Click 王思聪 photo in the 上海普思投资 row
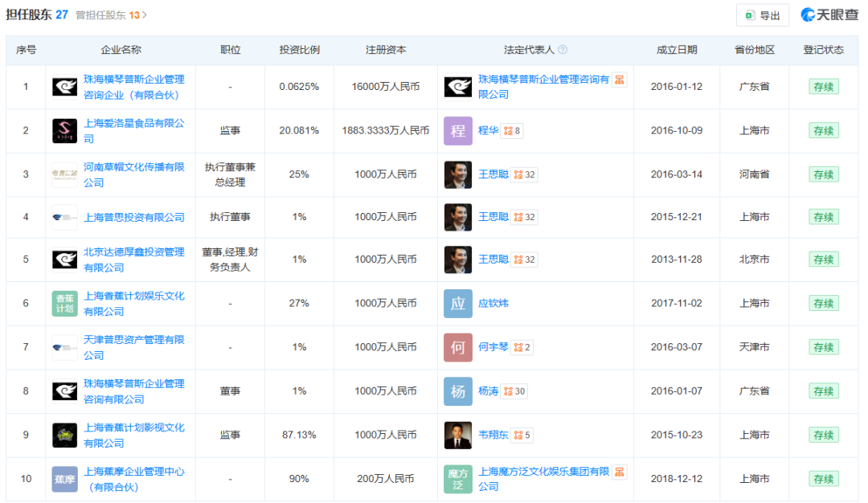Screen dimensions: 868x503 click(x=458, y=217)
